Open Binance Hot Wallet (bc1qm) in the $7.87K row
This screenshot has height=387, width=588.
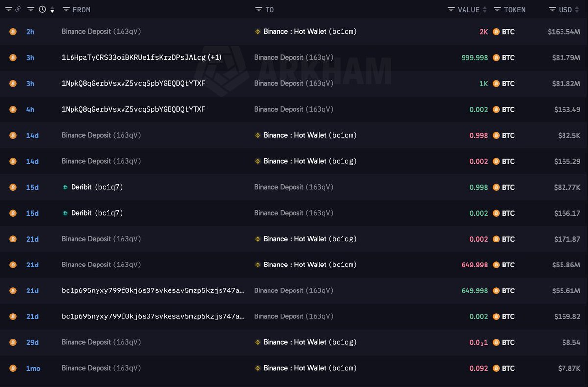click(x=310, y=368)
